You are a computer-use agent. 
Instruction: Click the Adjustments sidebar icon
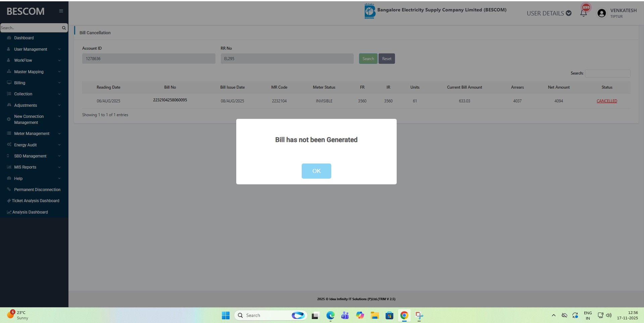coord(9,105)
